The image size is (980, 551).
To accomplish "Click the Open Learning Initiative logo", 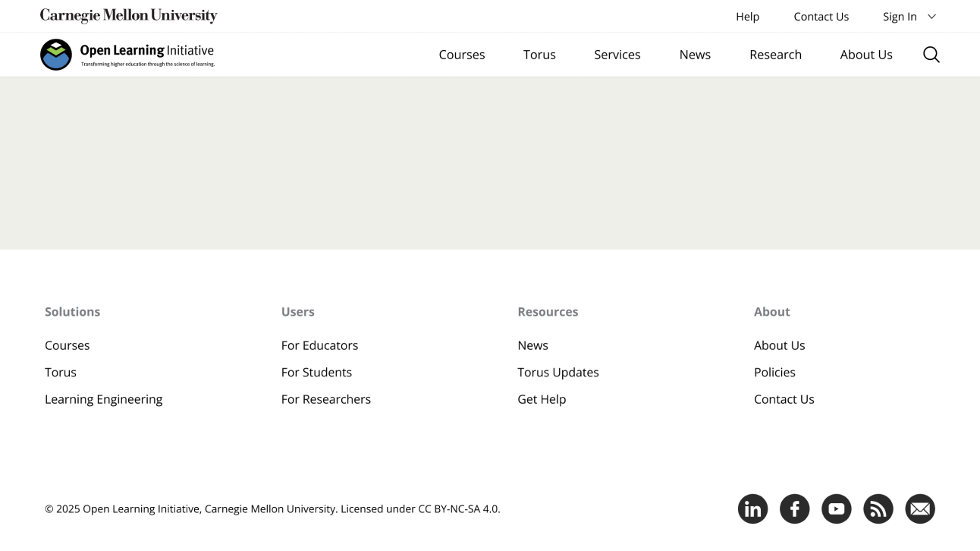I will (127, 55).
